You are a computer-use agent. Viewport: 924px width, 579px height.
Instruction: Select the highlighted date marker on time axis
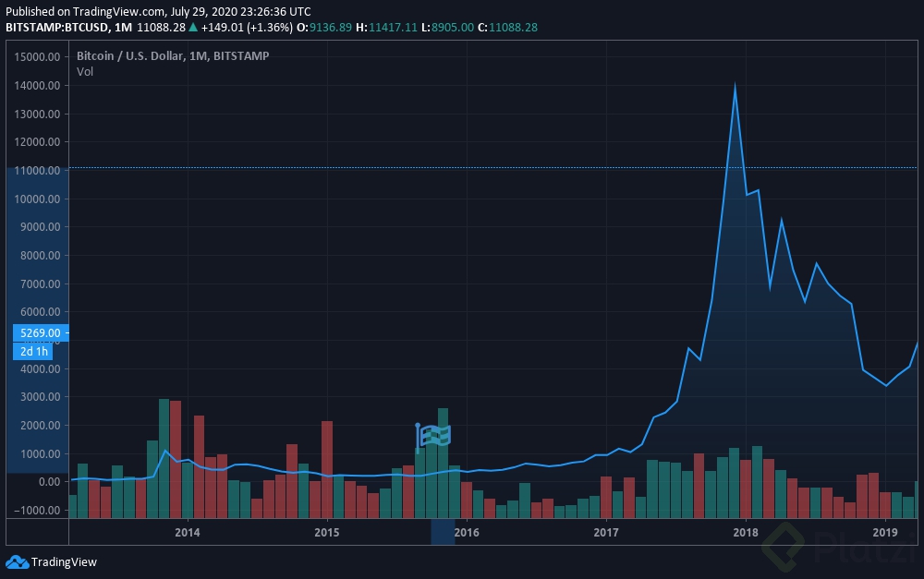point(443,532)
